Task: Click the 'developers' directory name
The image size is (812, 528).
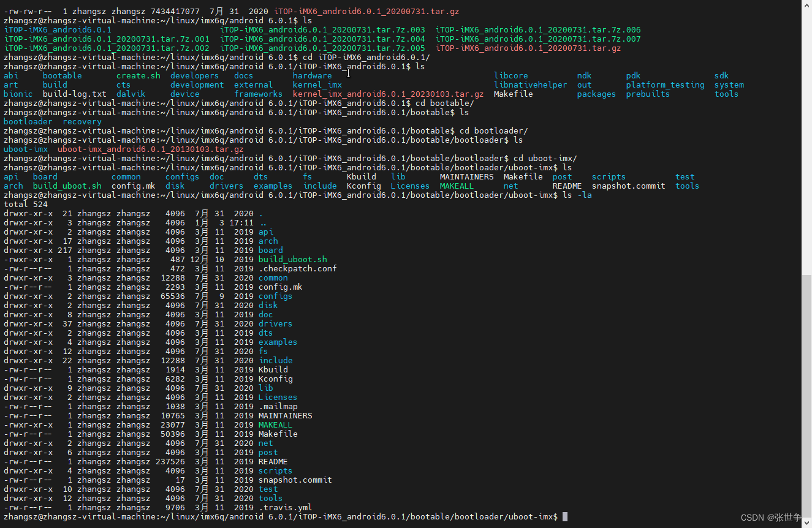Action: [195, 76]
